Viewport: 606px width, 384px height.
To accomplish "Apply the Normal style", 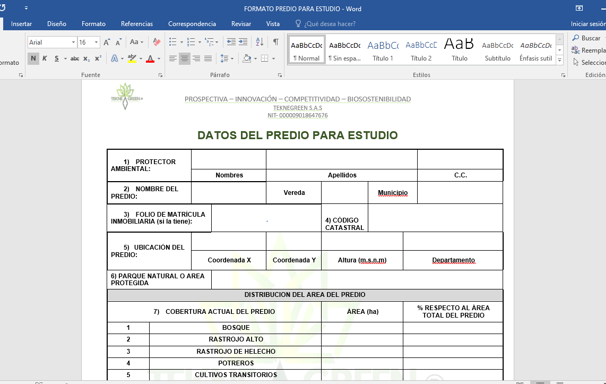I will coord(306,49).
